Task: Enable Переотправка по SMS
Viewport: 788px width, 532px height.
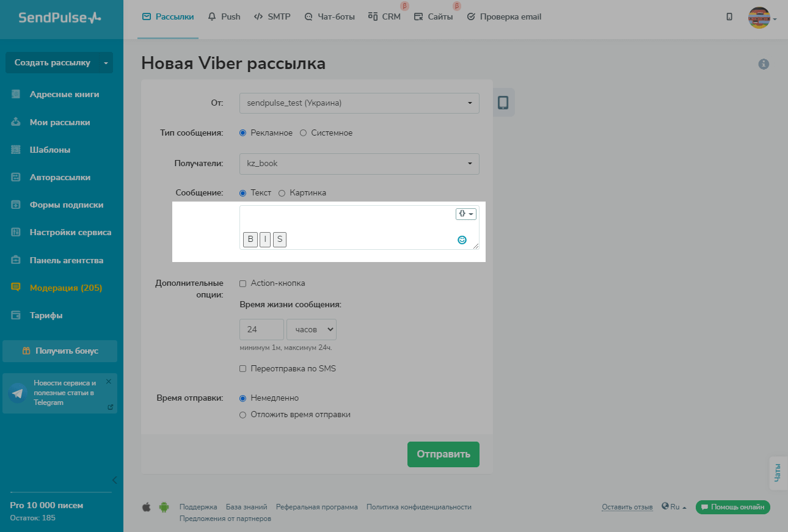Action: pyautogui.click(x=243, y=369)
